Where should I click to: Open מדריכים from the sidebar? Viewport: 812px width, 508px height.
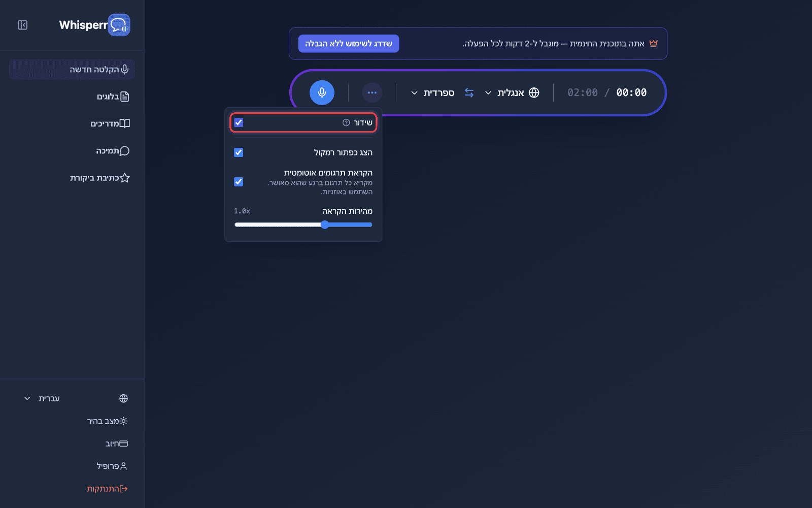pyautogui.click(x=72, y=123)
